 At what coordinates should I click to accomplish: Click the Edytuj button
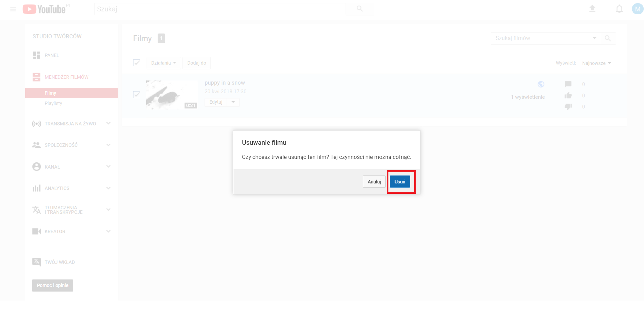click(216, 102)
